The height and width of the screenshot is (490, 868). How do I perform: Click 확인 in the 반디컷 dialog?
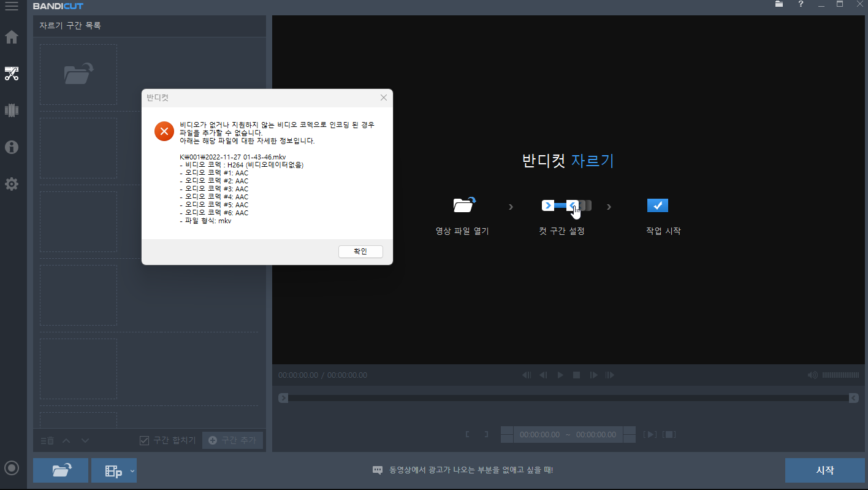tap(360, 251)
